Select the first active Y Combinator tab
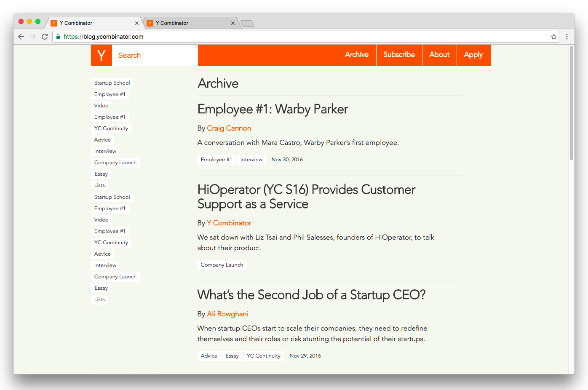 click(x=95, y=23)
